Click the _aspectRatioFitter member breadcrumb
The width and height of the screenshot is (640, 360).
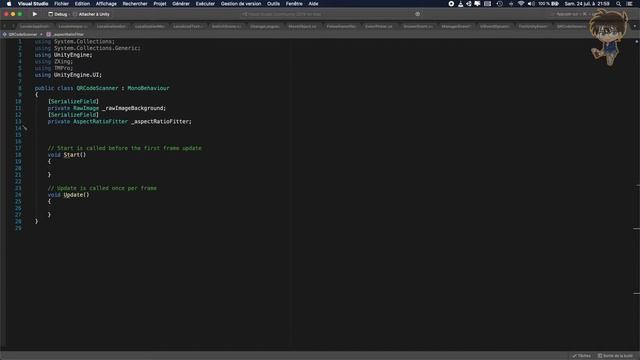pos(65,34)
